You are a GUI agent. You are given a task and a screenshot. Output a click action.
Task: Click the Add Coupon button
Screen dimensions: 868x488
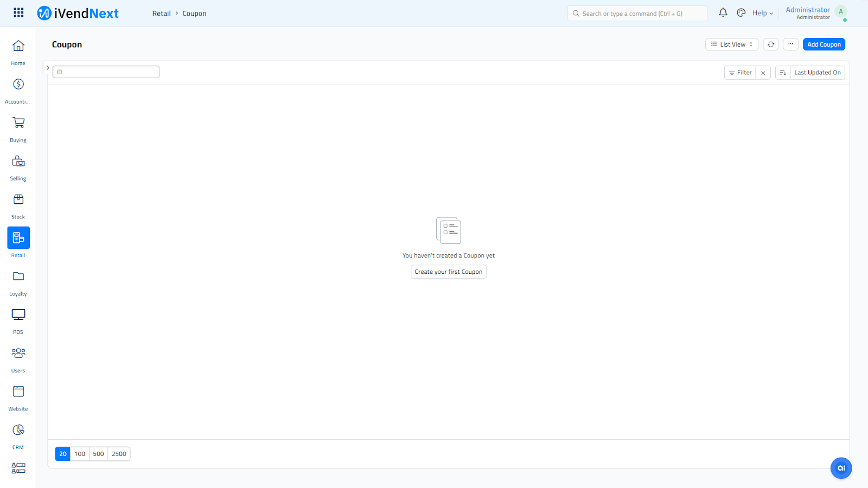pyautogui.click(x=824, y=44)
